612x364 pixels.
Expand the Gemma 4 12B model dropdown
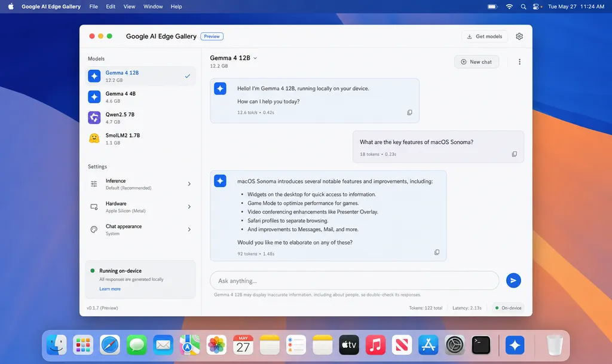tap(255, 58)
